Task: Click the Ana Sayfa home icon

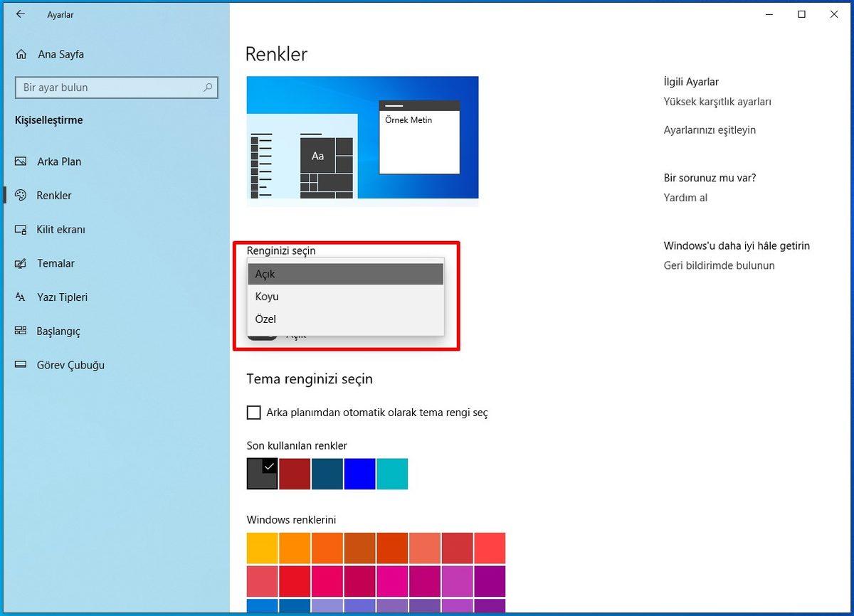Action: [x=21, y=54]
